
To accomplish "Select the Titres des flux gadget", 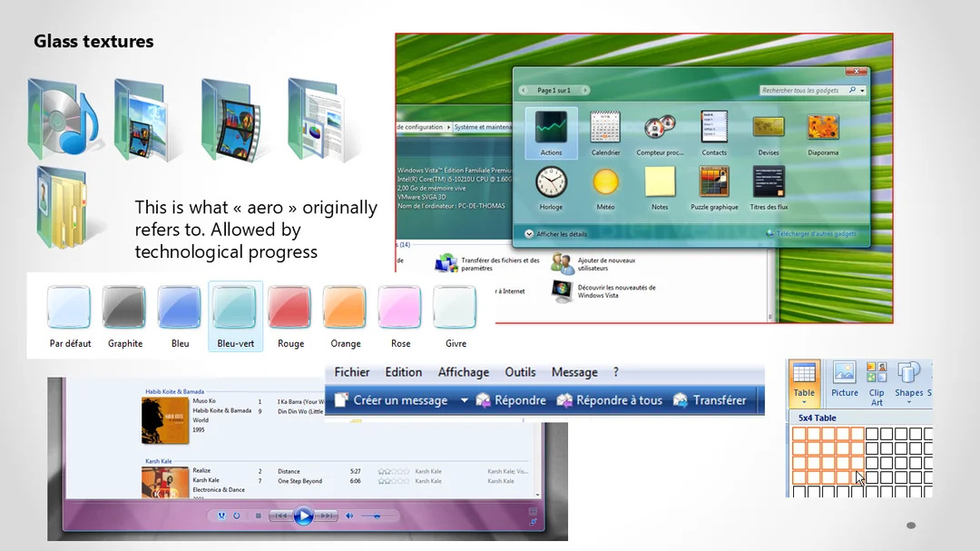I will point(769,188).
